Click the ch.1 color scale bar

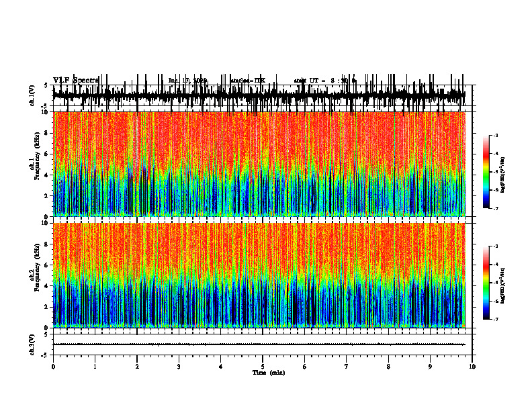(x=486, y=172)
